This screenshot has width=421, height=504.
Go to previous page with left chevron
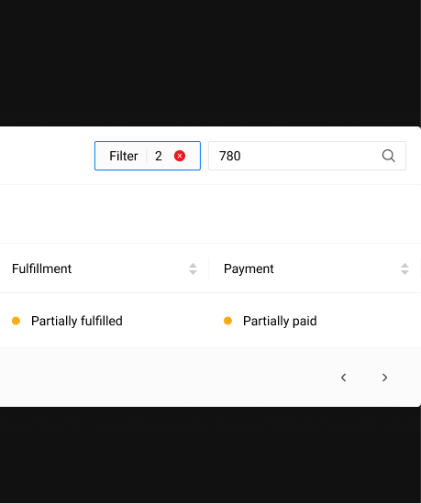[343, 378]
